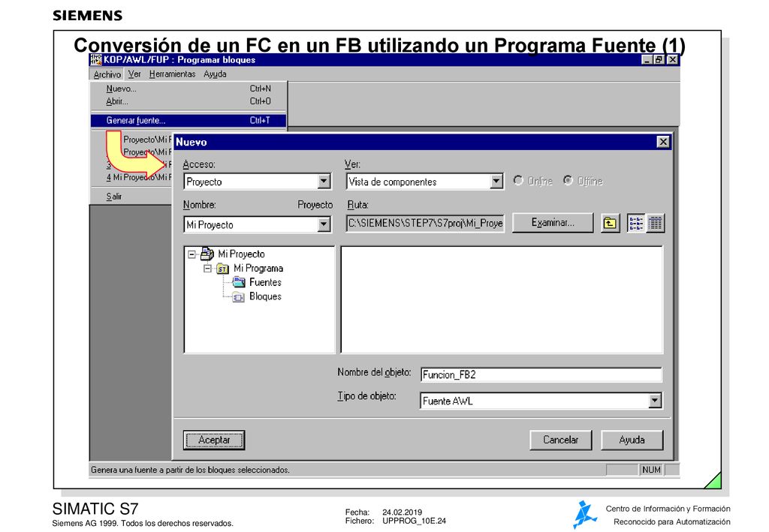Click the Ayuda button in dialog
Screen dimensions: 769x532
pyautogui.click(x=632, y=440)
